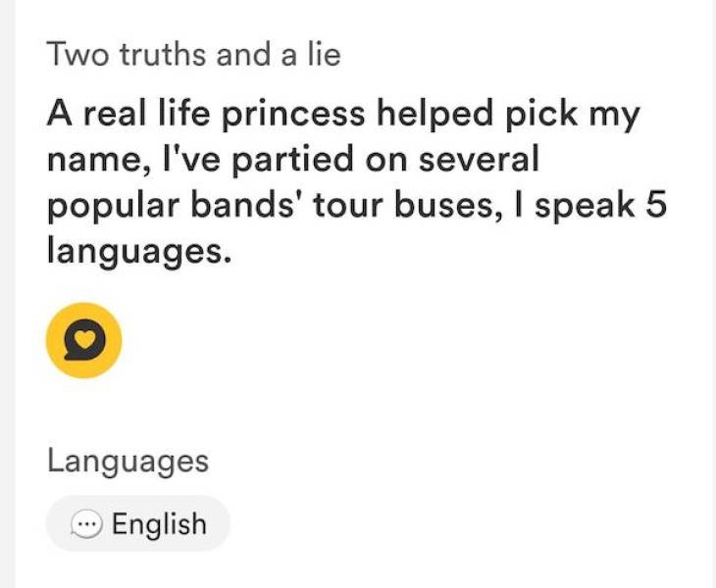The image size is (716, 588).
Task: Click the "Two truths and a lie" prompt title
Action: click(193, 55)
